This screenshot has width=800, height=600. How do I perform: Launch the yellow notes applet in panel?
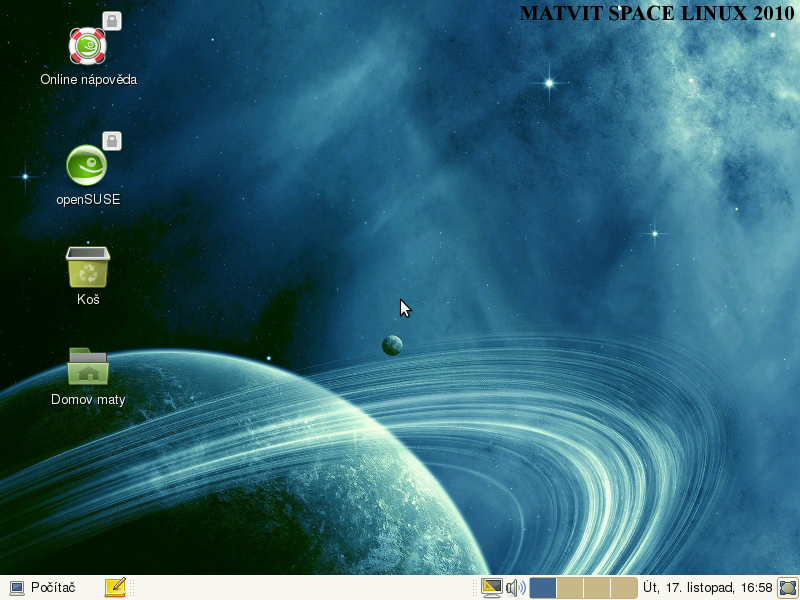[115, 588]
